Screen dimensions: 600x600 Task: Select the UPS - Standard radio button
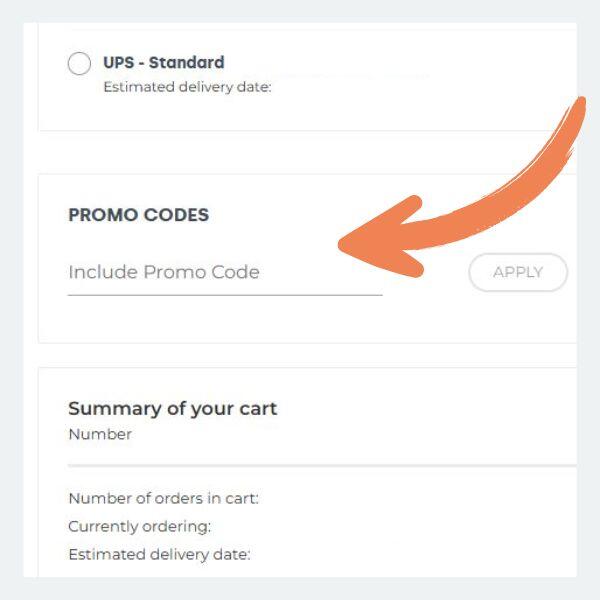coord(79,64)
